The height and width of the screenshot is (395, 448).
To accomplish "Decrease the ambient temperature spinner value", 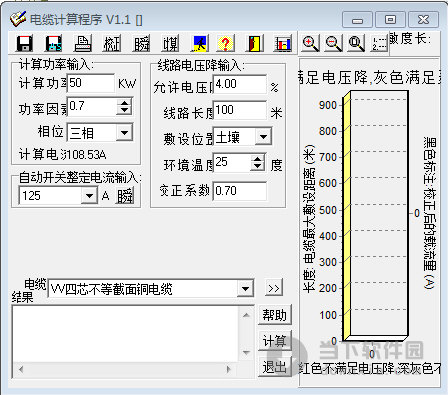I will [x=258, y=166].
